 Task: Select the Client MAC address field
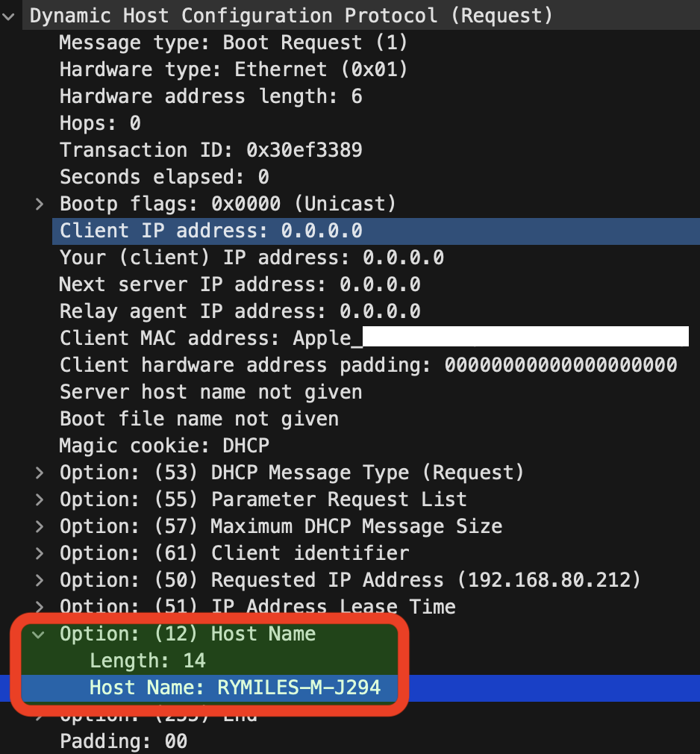click(x=224, y=337)
